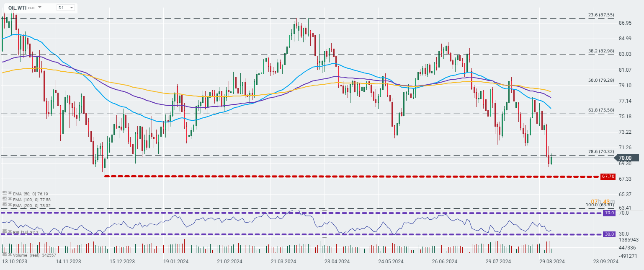Remove the EMA 100 indicator
Viewport: 644px width, 270px height.
tap(10, 199)
